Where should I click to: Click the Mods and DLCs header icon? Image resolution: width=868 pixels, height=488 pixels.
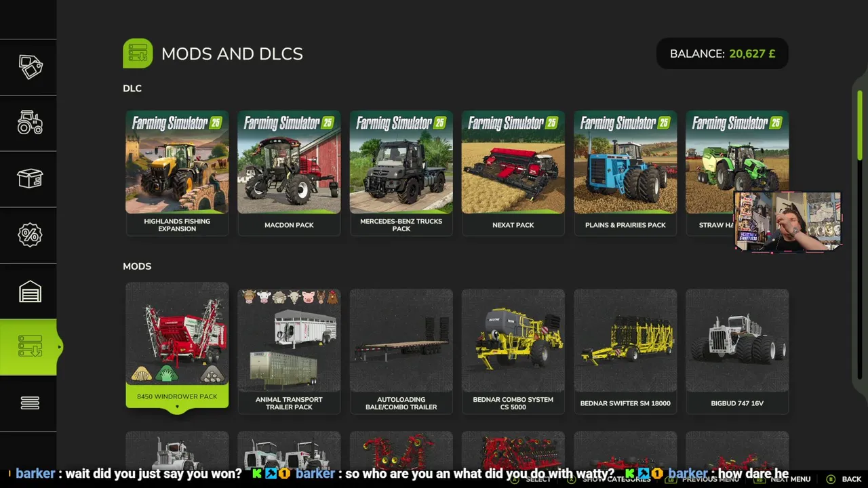(x=138, y=54)
